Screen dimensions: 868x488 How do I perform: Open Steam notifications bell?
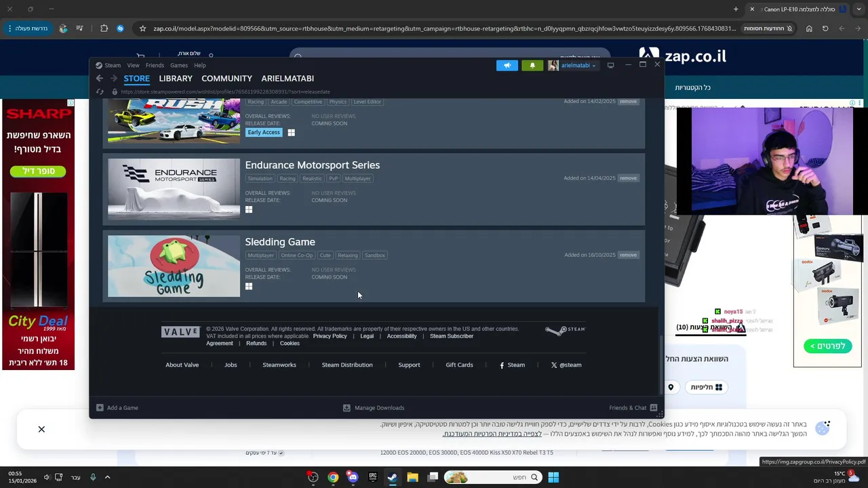(532, 65)
